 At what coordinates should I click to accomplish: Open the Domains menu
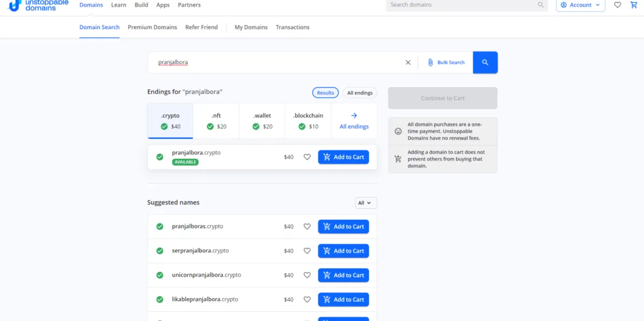pos(91,5)
